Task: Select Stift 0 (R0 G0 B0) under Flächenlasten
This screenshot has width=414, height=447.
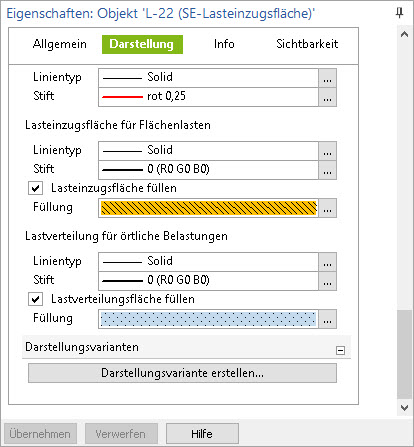Action: pyautogui.click(x=208, y=170)
